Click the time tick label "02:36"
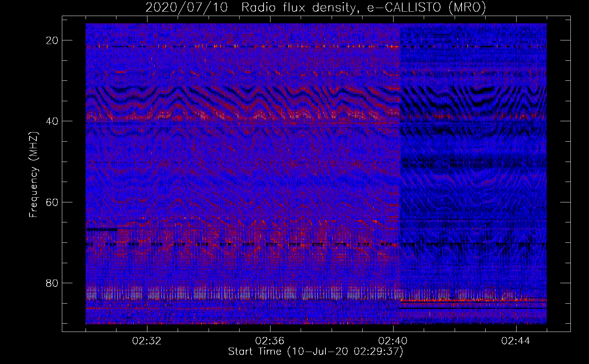 [x=270, y=341]
